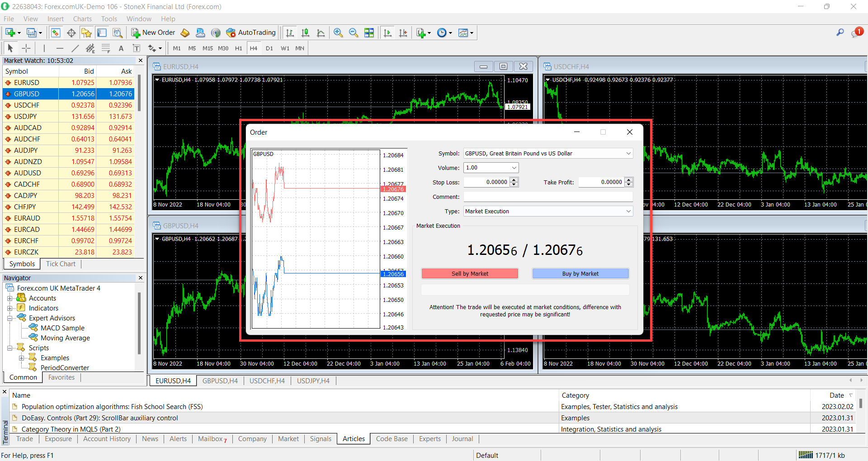Open the search magnifier icon at top right
Viewport: 868px width, 461px height.
(840, 32)
